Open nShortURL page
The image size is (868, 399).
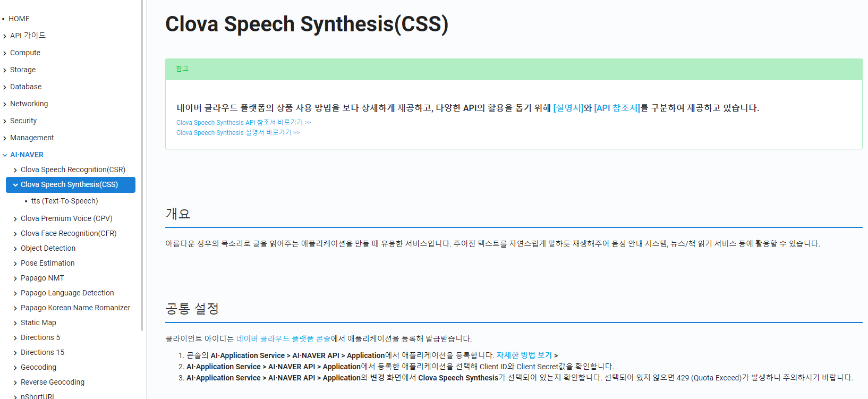pyautogui.click(x=37, y=396)
